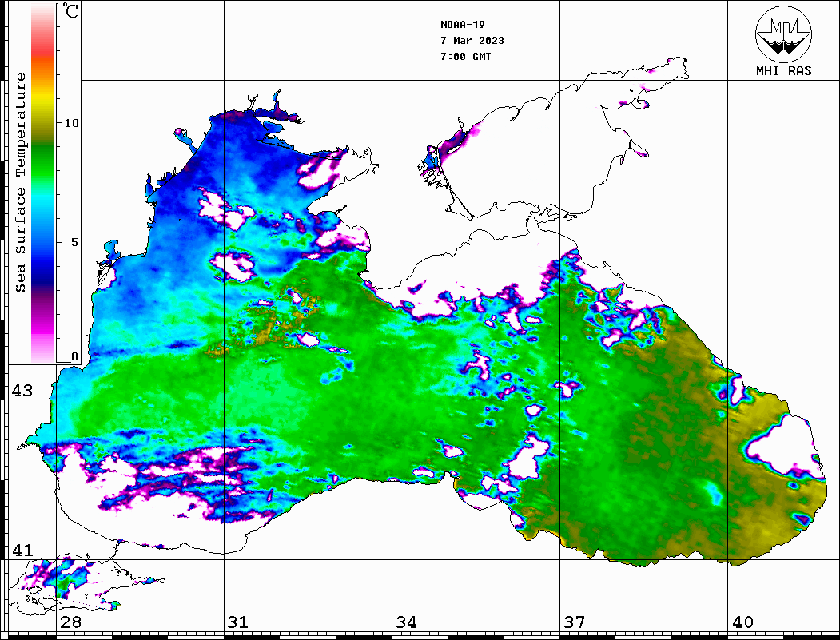Click the °C unit label

tap(70, 10)
